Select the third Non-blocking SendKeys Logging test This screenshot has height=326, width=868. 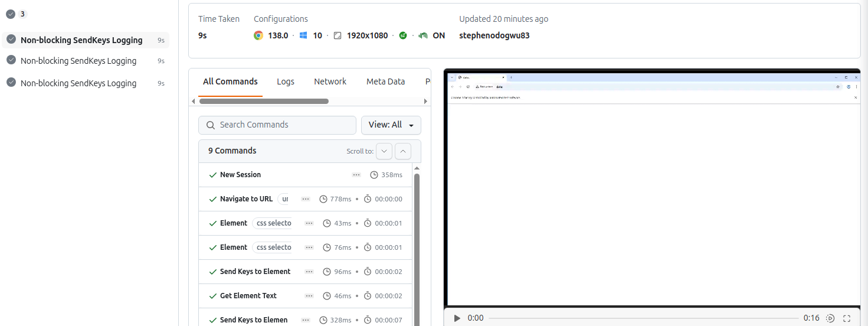pyautogui.click(x=78, y=83)
